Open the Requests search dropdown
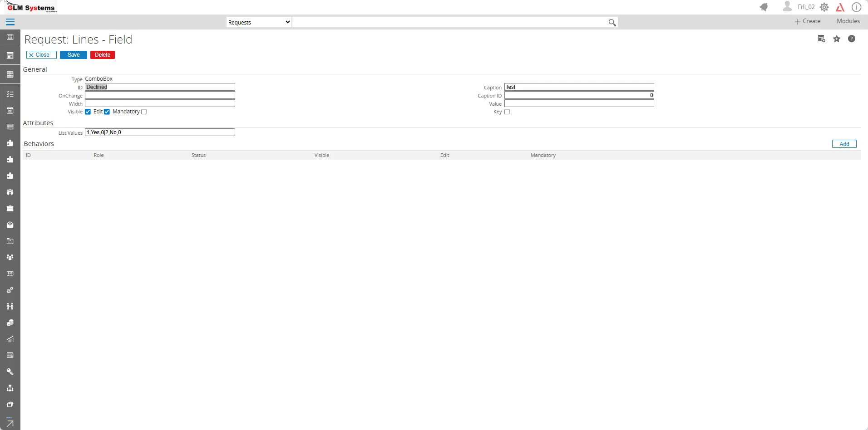 pyautogui.click(x=259, y=22)
